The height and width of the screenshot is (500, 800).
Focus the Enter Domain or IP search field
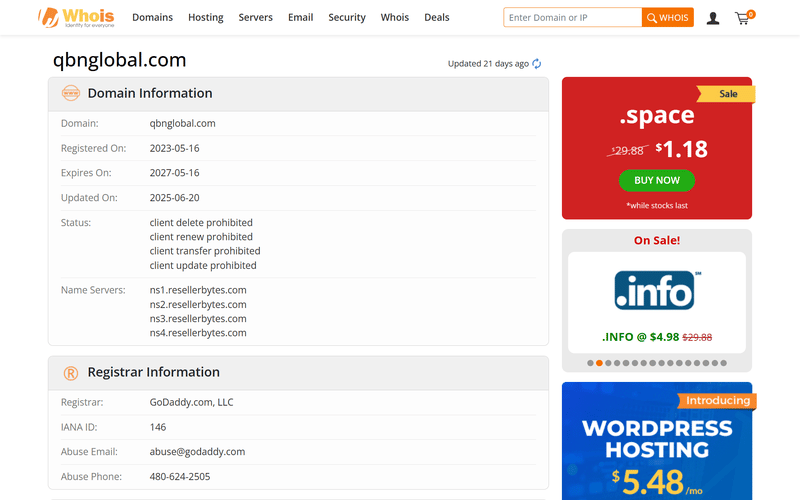[x=572, y=17]
